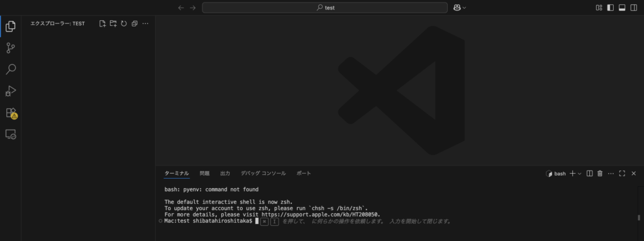644x241 pixels.
Task: Kill terminal with the trash icon
Action: coord(599,174)
